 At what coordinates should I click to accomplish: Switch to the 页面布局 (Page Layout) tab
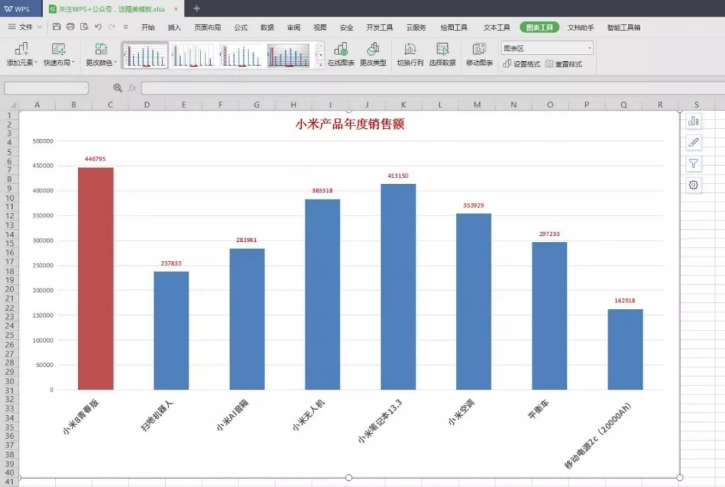[207, 27]
